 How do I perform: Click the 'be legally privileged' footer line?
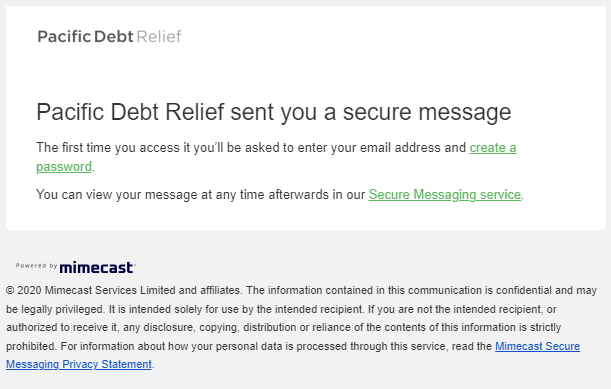tap(55, 309)
